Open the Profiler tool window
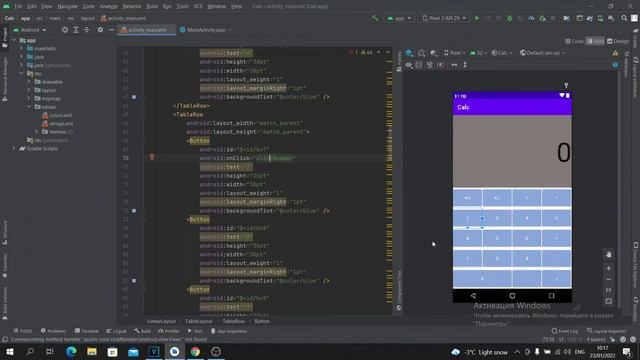Image resolution: width=640 pixels, height=360 pixels. [169, 331]
